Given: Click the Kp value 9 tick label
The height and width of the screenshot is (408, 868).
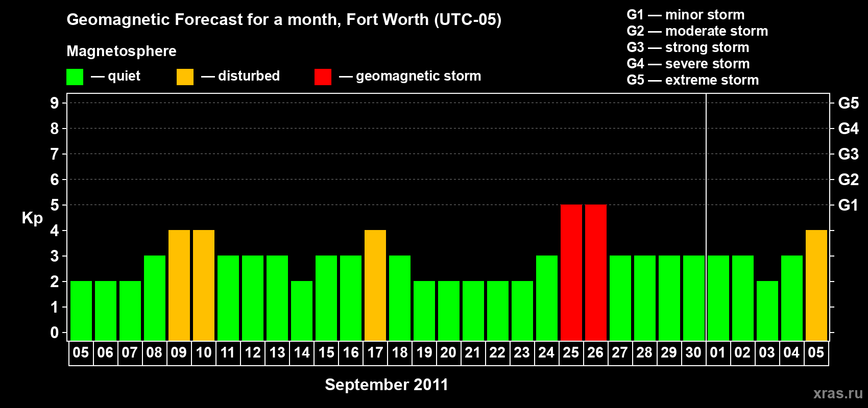Looking at the screenshot, I should [54, 103].
